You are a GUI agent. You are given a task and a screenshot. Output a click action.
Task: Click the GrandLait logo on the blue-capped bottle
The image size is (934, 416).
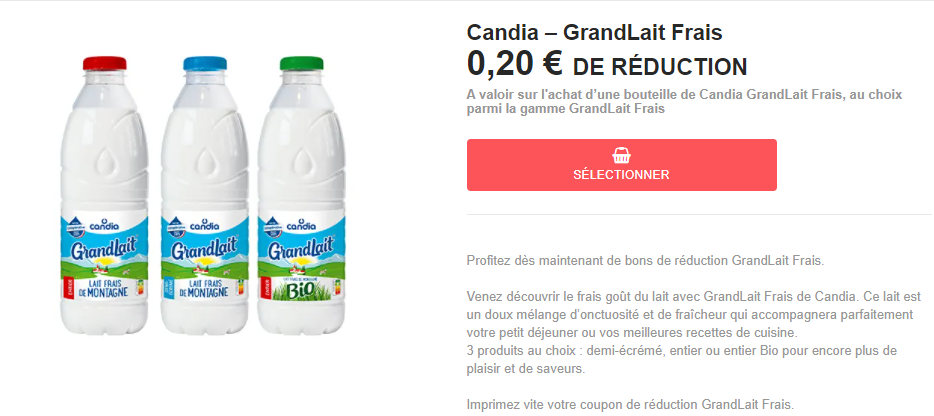pyautogui.click(x=204, y=249)
